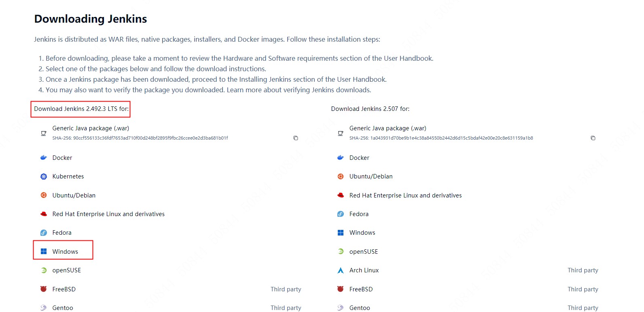The image size is (644, 312).
Task: Click the Gentoo icon under LTS
Action: 44,308
